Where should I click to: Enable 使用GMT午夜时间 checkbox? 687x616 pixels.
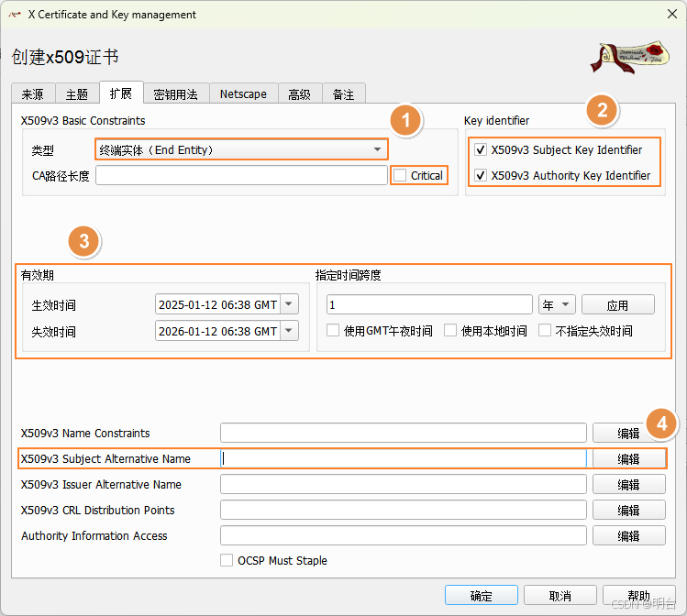coord(333,331)
